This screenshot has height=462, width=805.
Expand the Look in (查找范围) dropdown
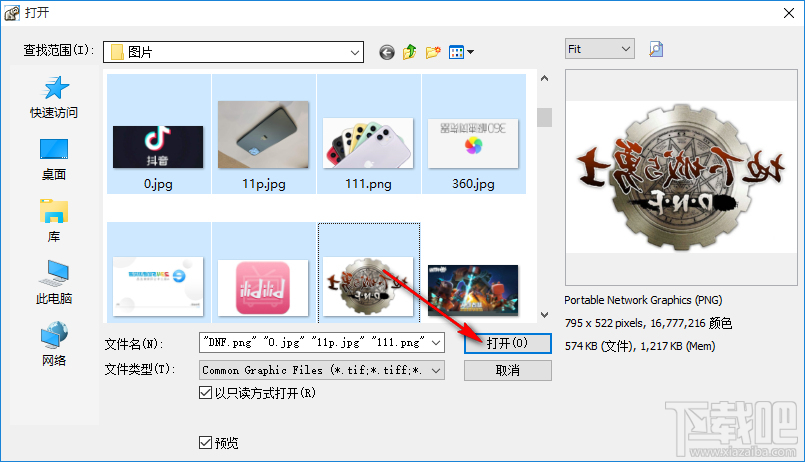click(x=354, y=52)
